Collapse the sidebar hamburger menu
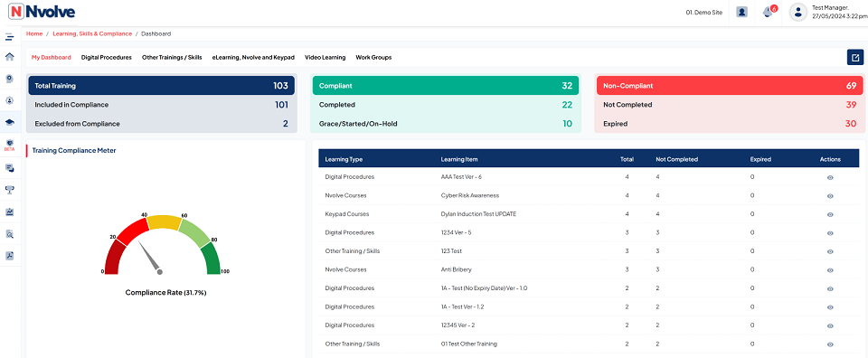Image resolution: width=868 pixels, height=358 pixels. pos(9,37)
